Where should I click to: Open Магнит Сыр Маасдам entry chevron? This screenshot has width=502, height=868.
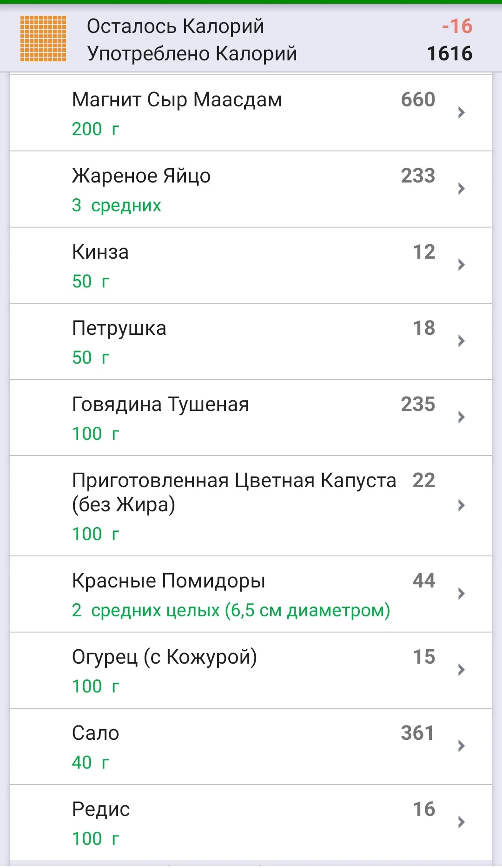pos(461,112)
